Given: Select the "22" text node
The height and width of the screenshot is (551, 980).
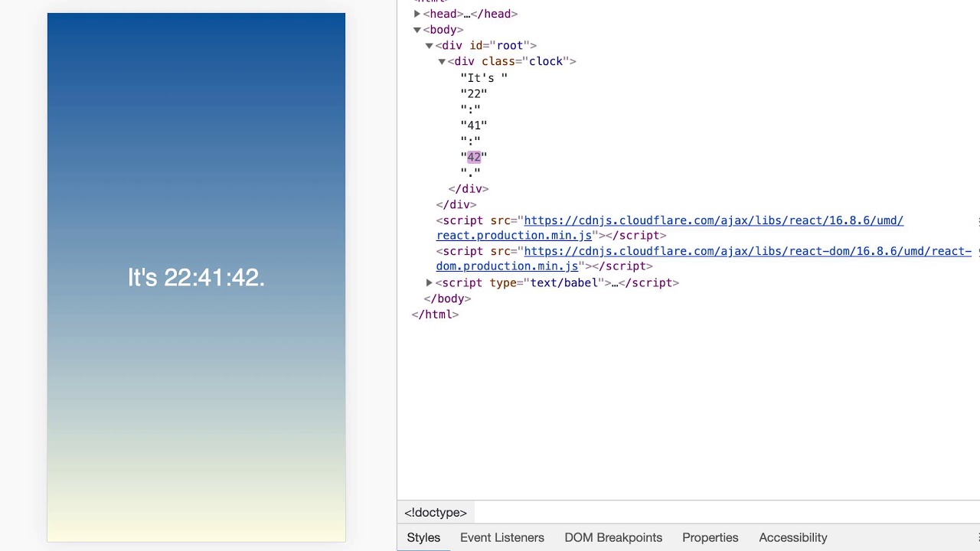Looking at the screenshot, I should pos(474,93).
